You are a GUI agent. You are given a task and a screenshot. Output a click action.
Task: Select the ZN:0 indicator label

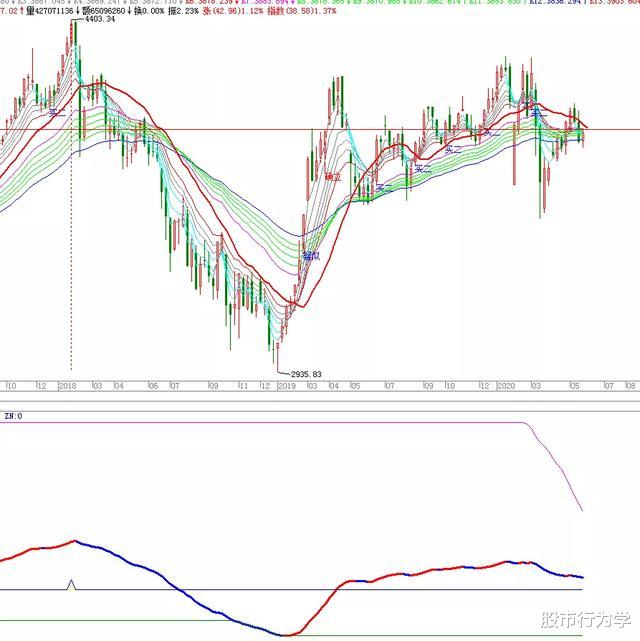click(13, 416)
